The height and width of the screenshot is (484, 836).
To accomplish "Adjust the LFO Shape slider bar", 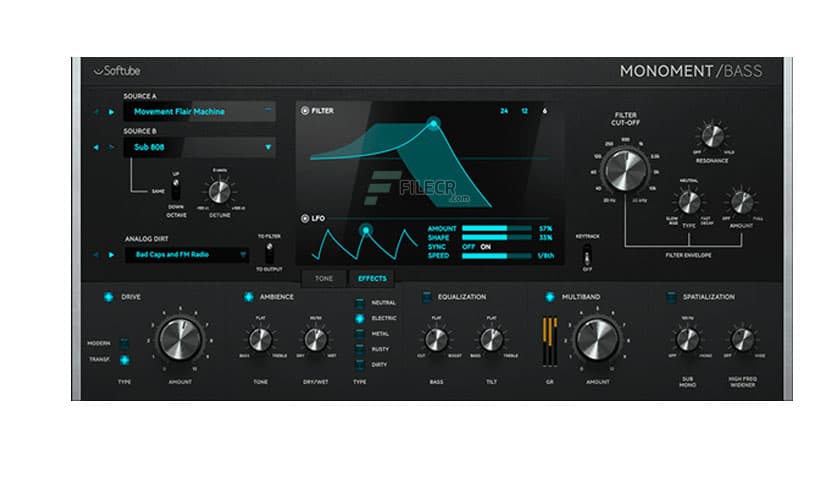I will 496,237.
